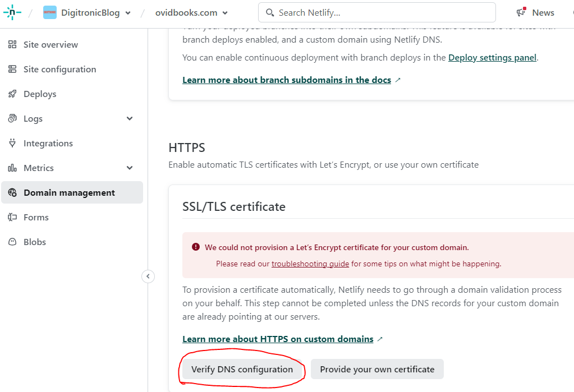
Task: Click the Blobs icon
Action: [x=12, y=242]
